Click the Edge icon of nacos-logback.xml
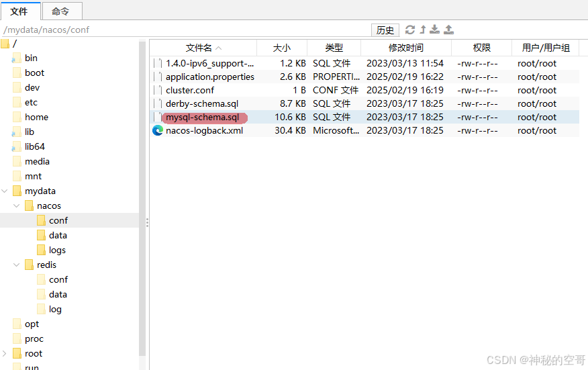588x370 pixels. click(158, 130)
